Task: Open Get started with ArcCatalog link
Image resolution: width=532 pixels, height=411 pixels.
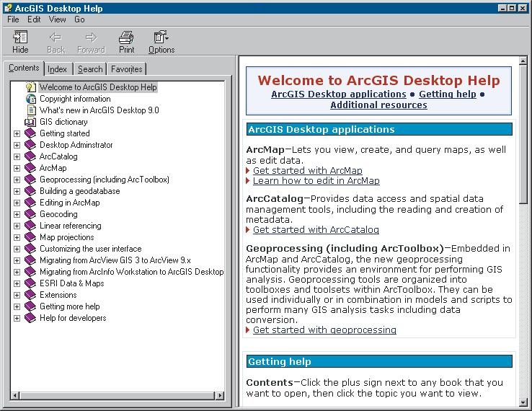Action: [x=316, y=230]
